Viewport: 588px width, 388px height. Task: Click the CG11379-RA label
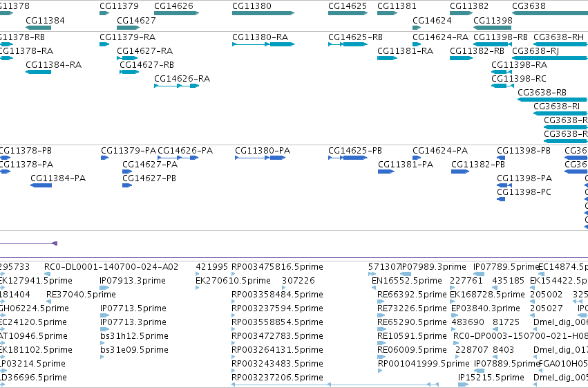[128, 37]
